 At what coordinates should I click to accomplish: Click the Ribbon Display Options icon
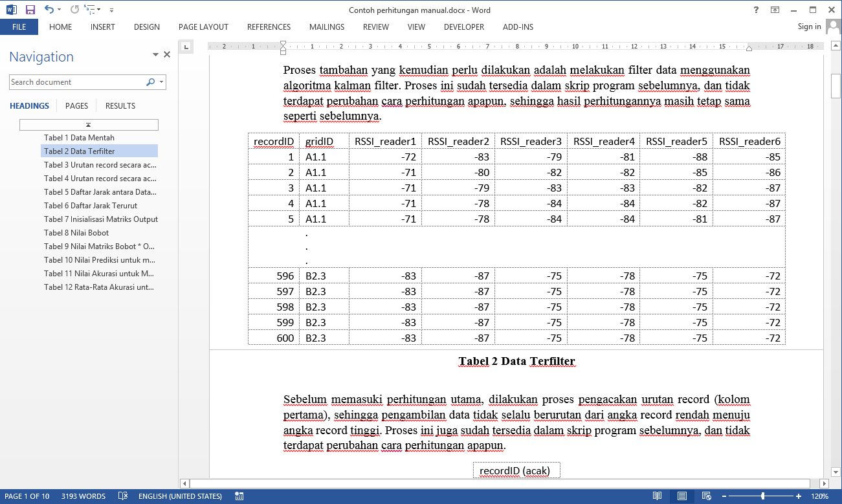point(775,10)
